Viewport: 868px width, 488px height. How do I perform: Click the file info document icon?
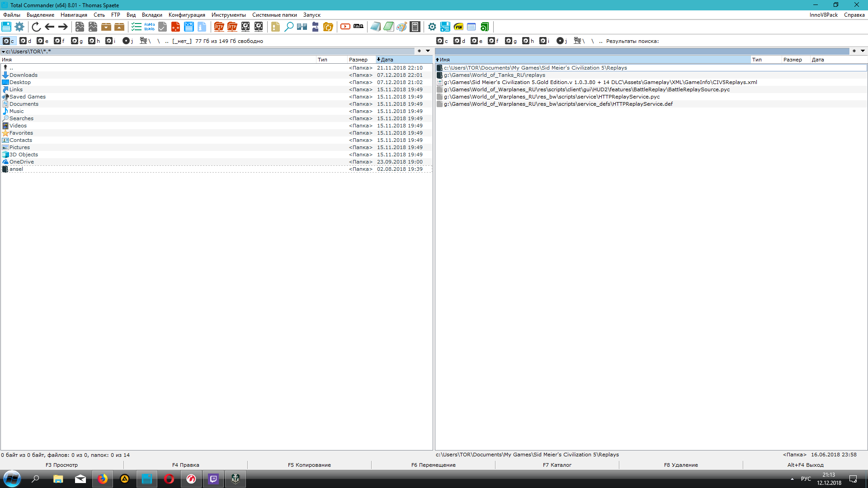[202, 27]
